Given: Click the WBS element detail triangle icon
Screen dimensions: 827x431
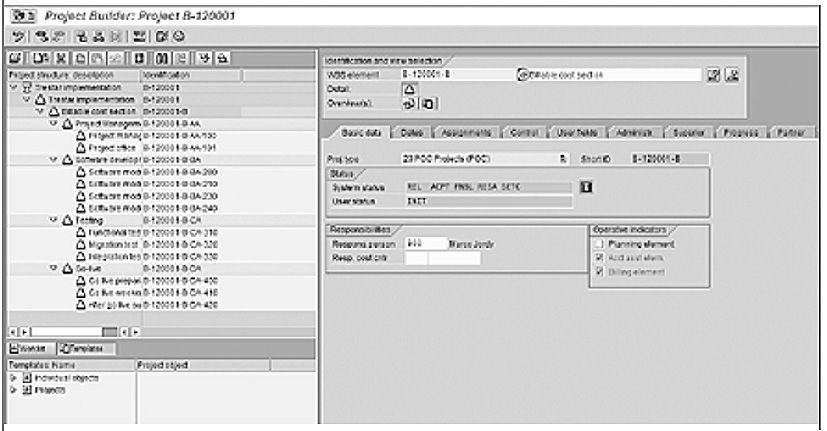Looking at the screenshot, I should coord(408,88).
